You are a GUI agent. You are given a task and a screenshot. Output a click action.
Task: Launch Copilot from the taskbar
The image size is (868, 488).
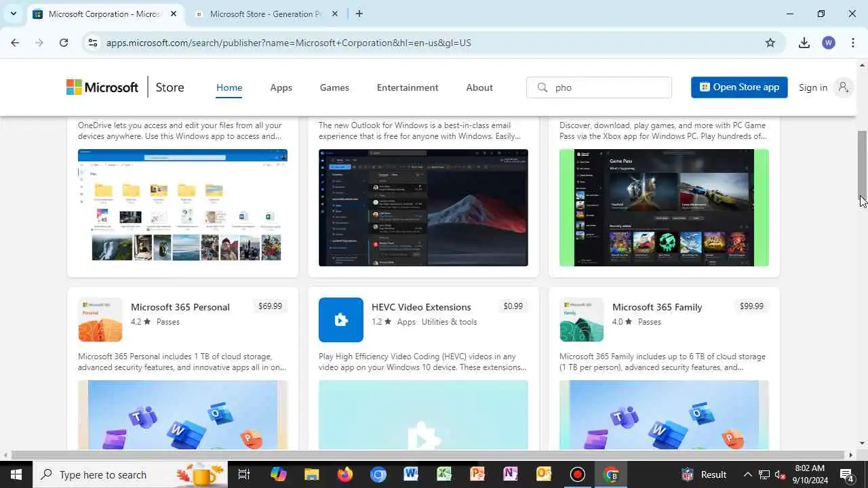click(279, 474)
